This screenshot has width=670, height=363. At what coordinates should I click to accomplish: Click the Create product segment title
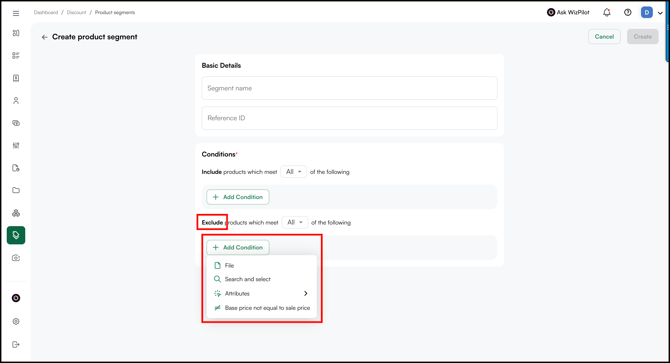[95, 37]
